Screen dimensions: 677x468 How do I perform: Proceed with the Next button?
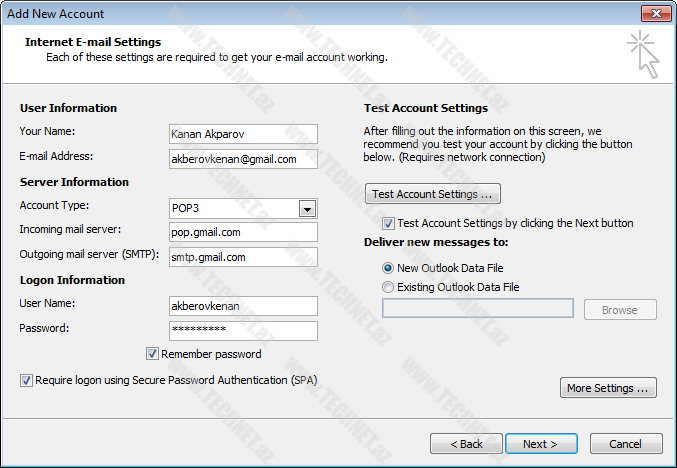pyautogui.click(x=541, y=444)
